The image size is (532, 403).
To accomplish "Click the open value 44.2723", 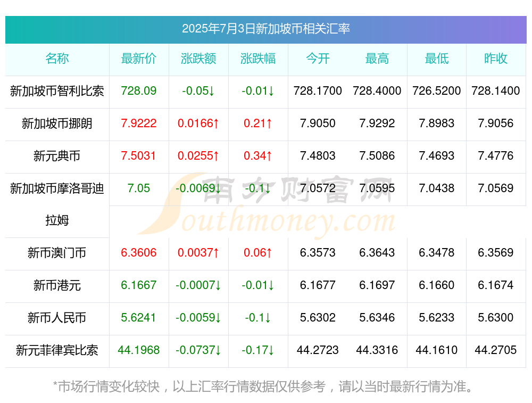I will [318, 350].
